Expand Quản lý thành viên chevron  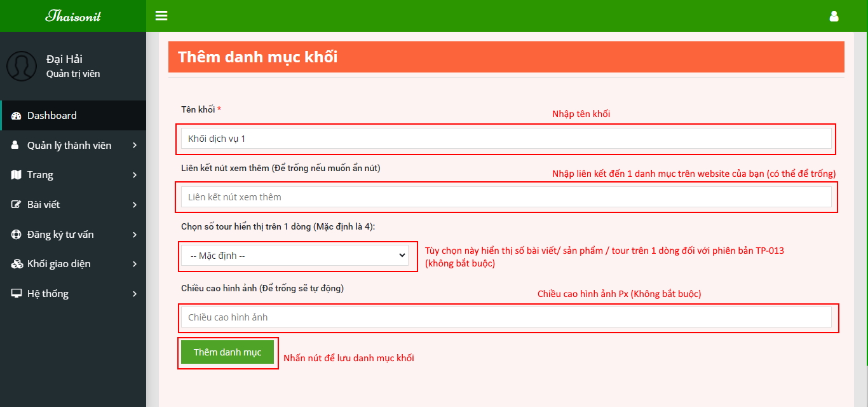pos(135,146)
